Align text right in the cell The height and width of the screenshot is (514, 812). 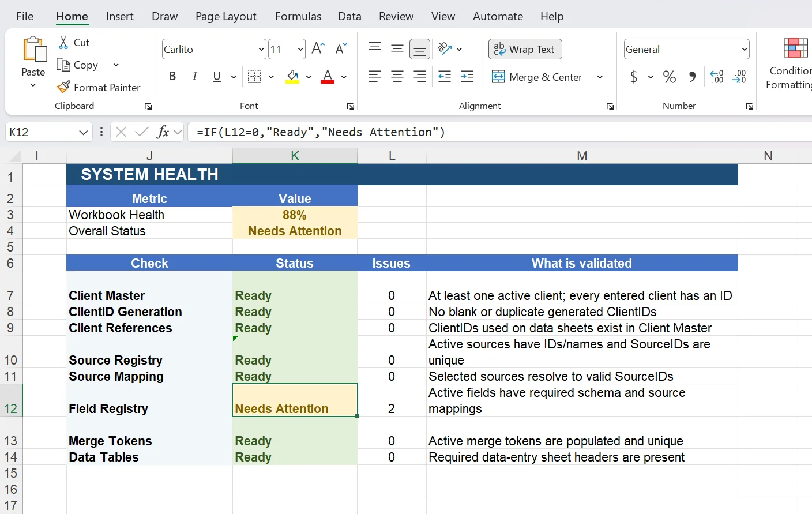click(x=420, y=76)
